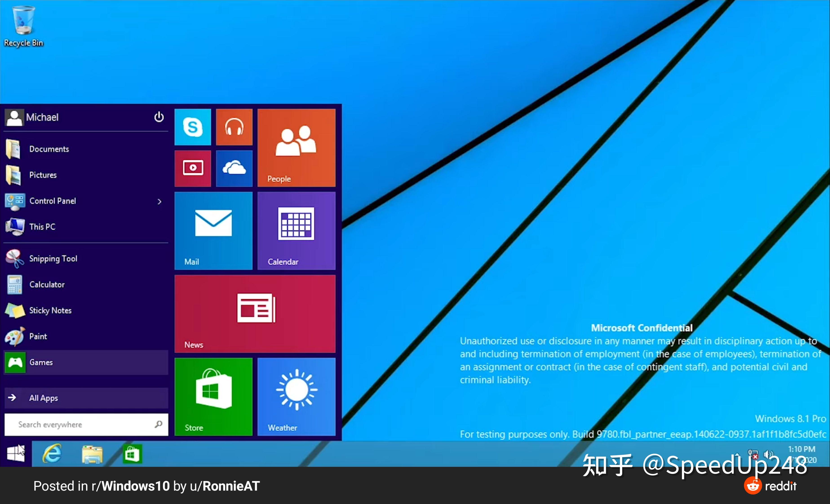Open the Music headphones tile
The width and height of the screenshot is (830, 504).
tap(234, 127)
